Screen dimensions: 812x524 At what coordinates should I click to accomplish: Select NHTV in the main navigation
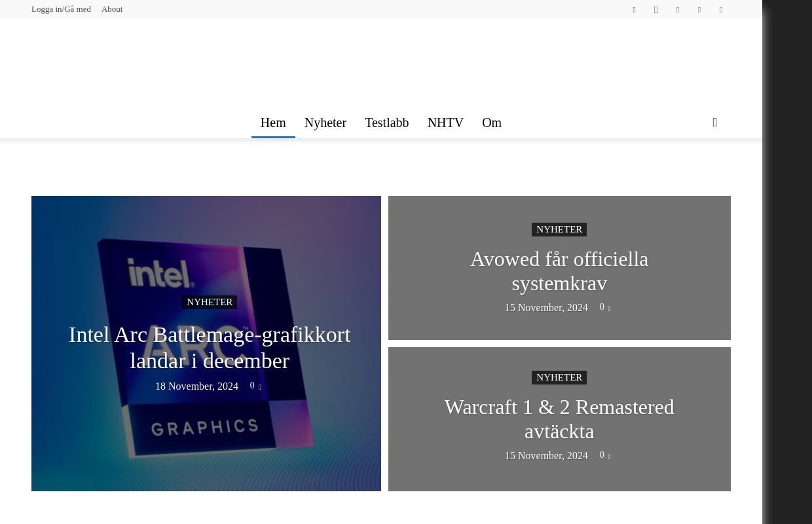445,122
